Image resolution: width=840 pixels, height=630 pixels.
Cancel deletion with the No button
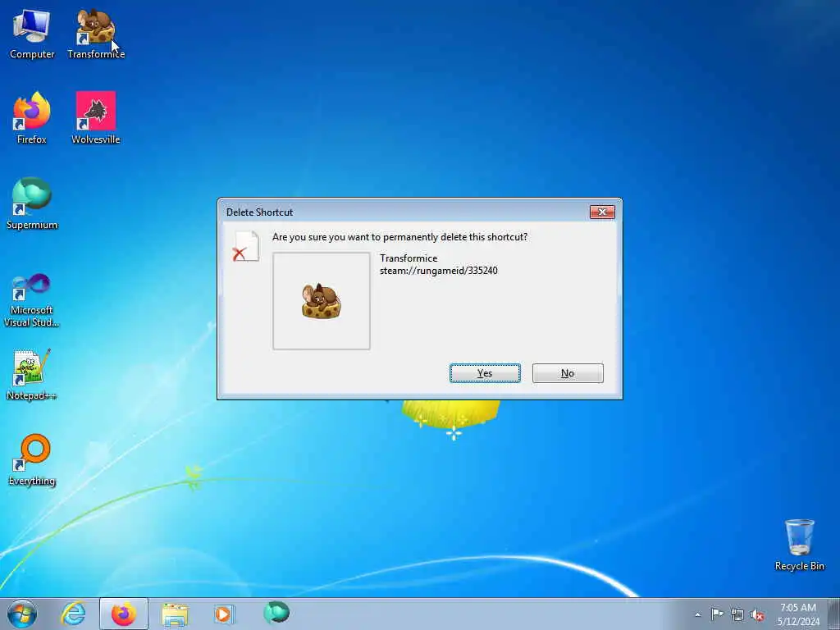point(568,373)
